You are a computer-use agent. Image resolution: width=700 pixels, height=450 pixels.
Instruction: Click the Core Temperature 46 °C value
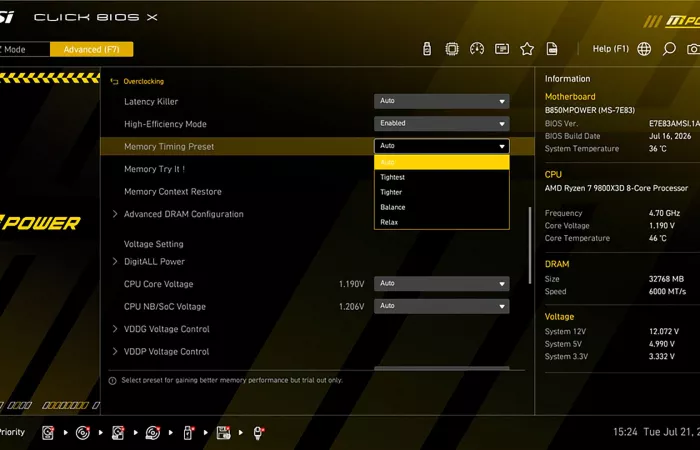[x=658, y=238]
